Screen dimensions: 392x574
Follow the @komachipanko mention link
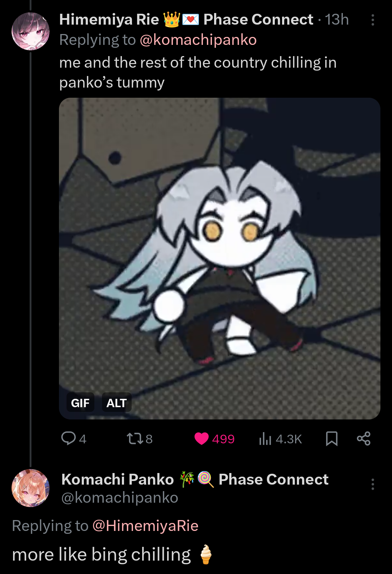coord(198,40)
